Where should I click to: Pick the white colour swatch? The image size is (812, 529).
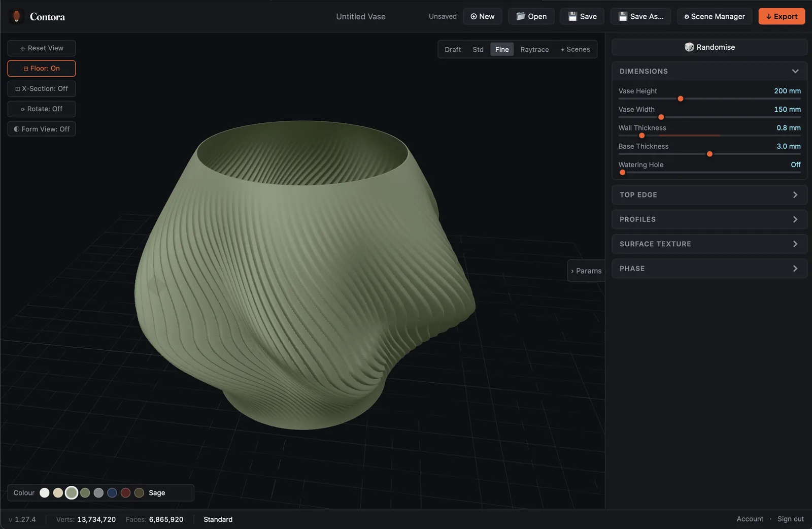pos(45,493)
